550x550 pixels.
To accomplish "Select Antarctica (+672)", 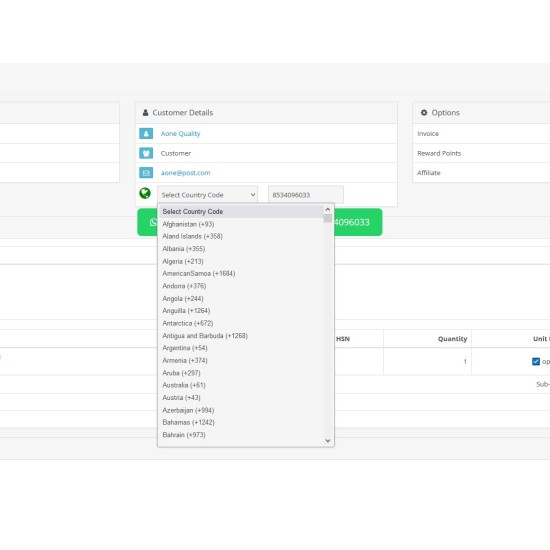I will click(x=241, y=323).
